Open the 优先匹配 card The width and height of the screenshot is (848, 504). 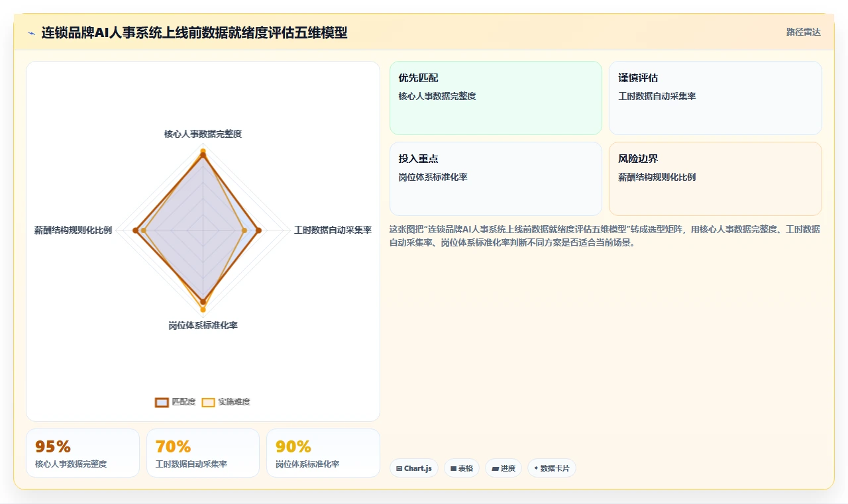point(496,98)
